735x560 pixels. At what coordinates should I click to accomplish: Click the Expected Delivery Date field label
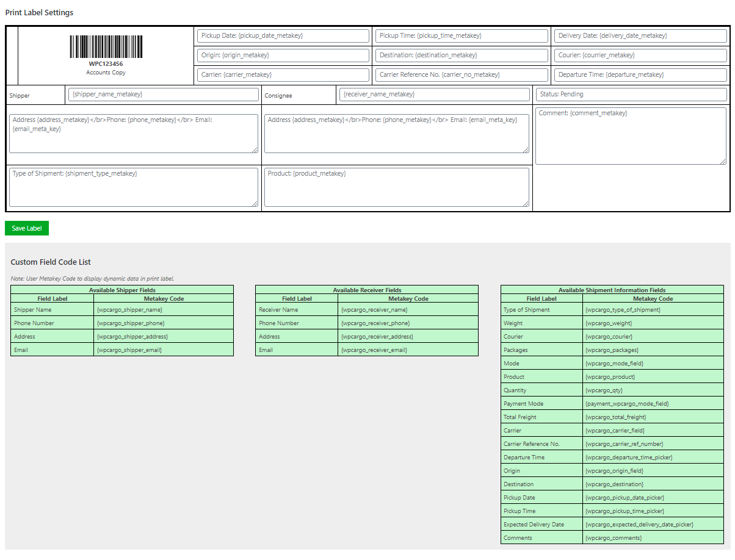click(534, 525)
